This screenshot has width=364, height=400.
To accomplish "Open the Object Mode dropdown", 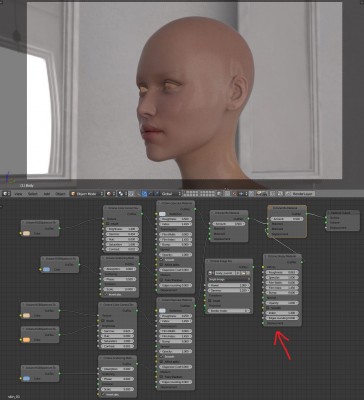I will 87,194.
